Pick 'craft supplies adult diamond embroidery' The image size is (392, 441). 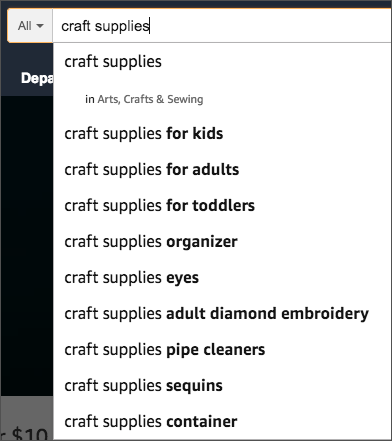pyautogui.click(x=222, y=314)
